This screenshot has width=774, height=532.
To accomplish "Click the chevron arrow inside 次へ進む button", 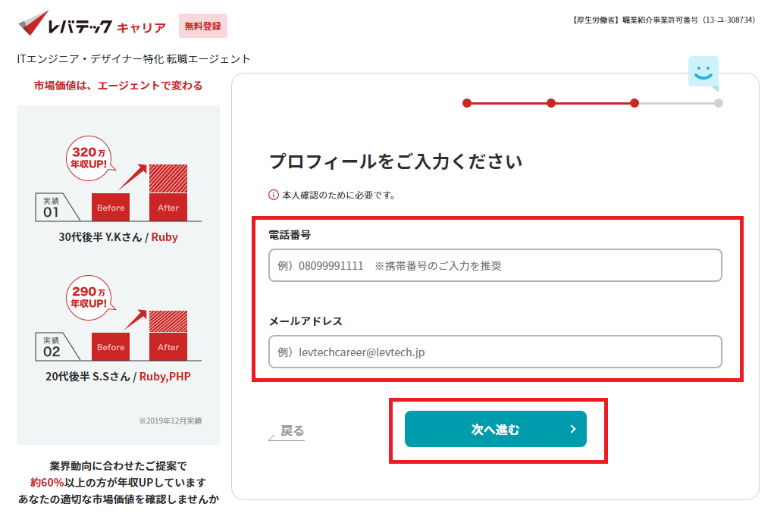I will 572,429.
